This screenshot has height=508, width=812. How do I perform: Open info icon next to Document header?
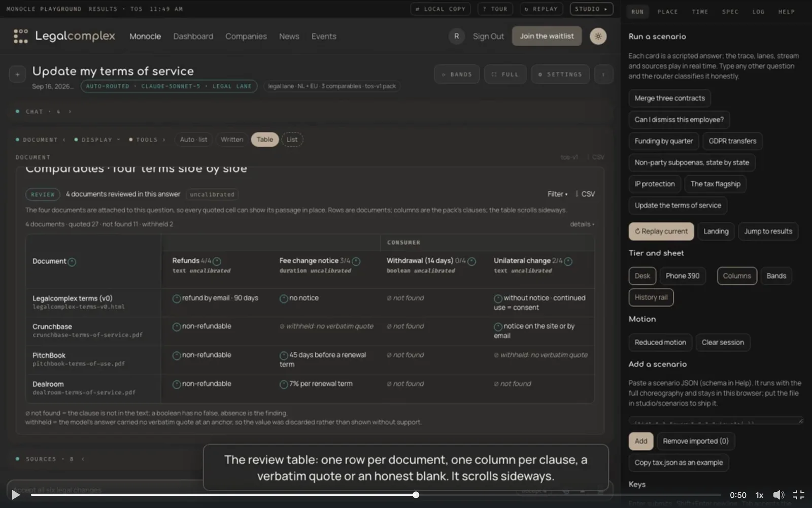(x=72, y=262)
